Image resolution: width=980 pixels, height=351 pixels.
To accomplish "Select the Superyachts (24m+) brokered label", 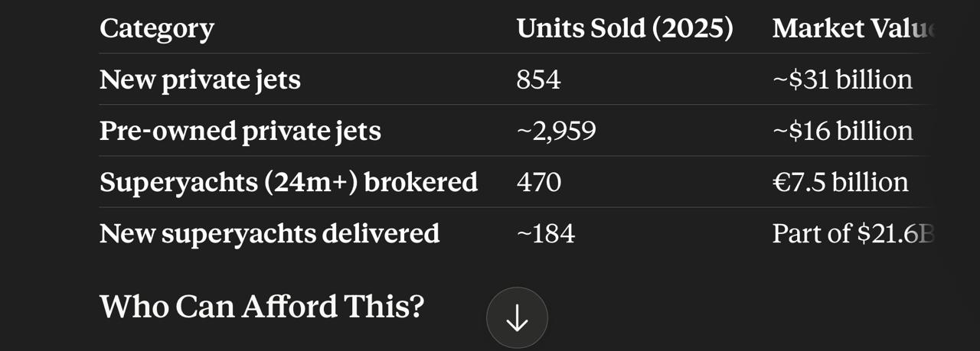I will [x=289, y=182].
